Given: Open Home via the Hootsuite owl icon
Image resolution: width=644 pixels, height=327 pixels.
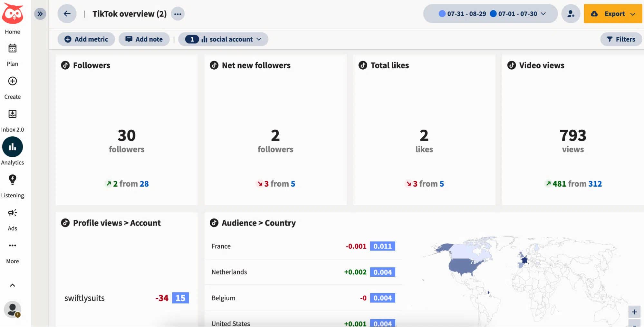Looking at the screenshot, I should click(x=13, y=14).
